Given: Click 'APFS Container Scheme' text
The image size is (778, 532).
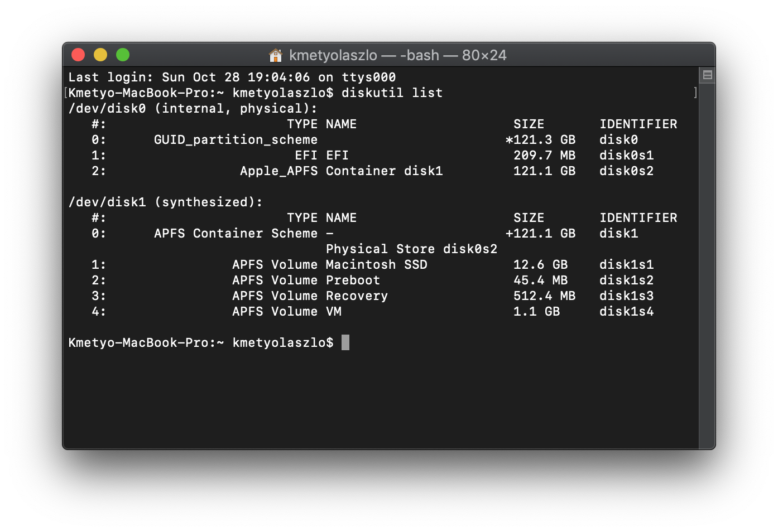Looking at the screenshot, I should point(236,234).
